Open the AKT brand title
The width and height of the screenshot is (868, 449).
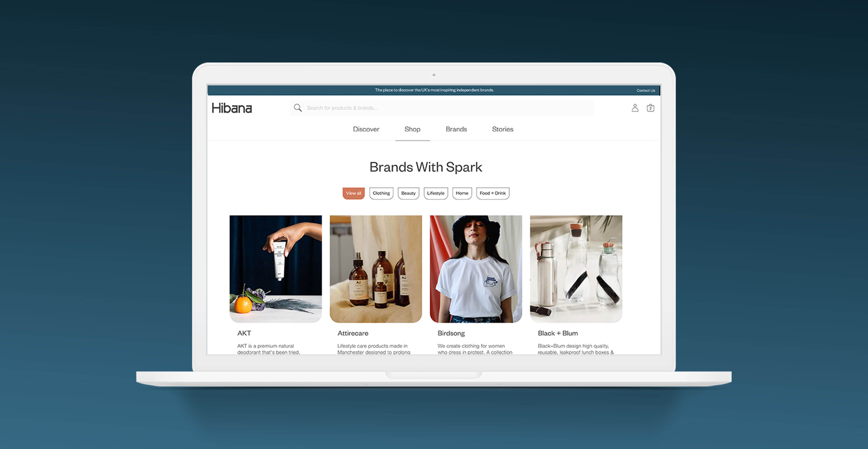pos(244,333)
